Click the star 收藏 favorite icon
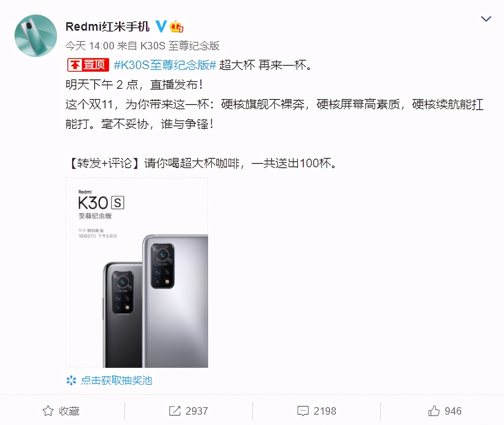 48,411
